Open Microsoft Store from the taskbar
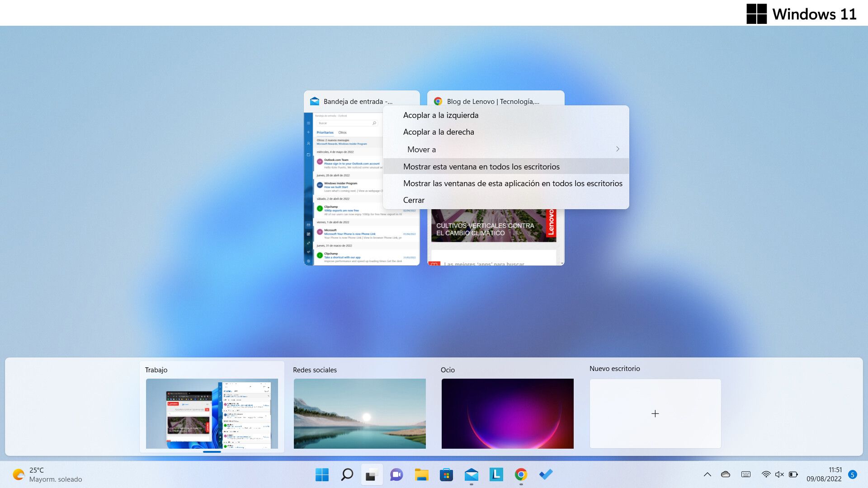868x488 pixels. (446, 474)
